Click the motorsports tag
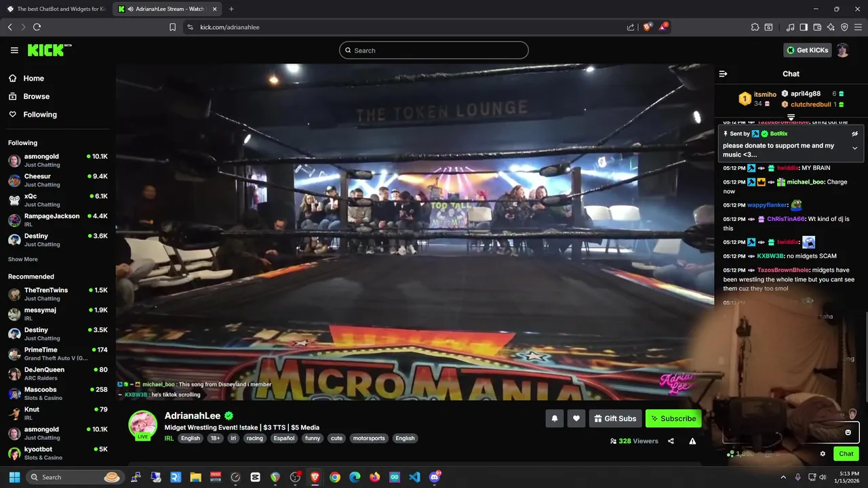Screen dimensions: 868x488 (369, 439)
